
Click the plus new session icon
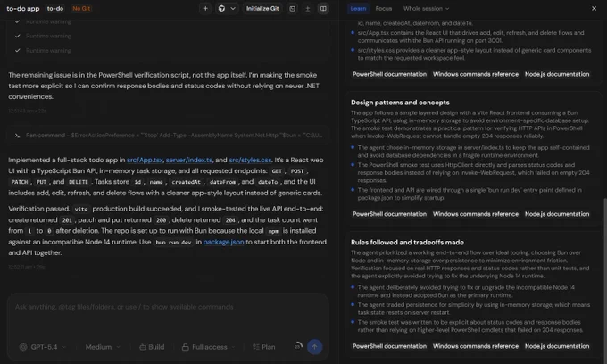(x=205, y=9)
